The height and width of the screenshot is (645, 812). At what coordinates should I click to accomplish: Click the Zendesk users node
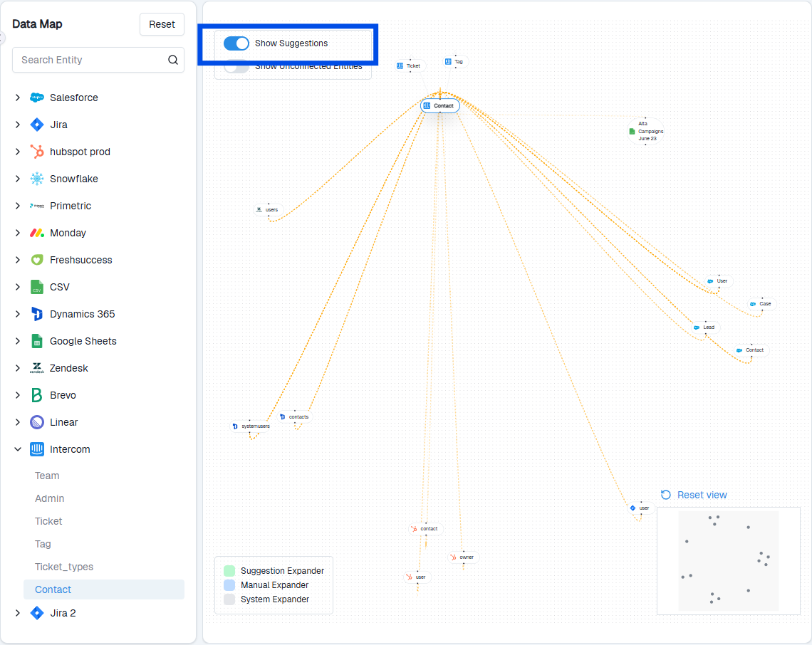point(269,209)
